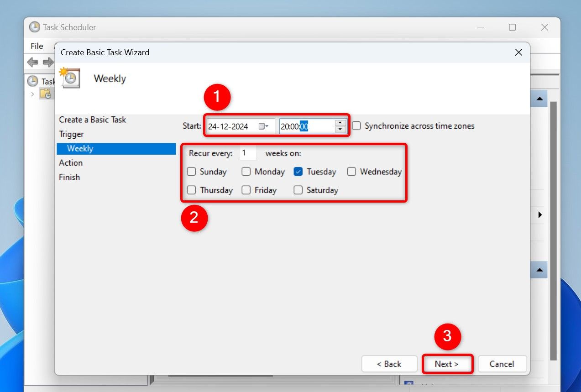Click the Task Scheduler clock icon in title bar

pos(35,27)
